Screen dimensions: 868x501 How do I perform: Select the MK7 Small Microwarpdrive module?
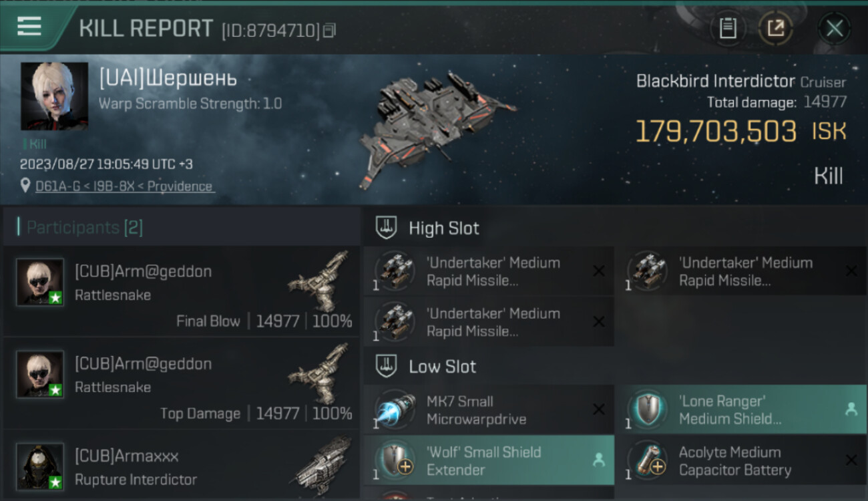[489, 410]
